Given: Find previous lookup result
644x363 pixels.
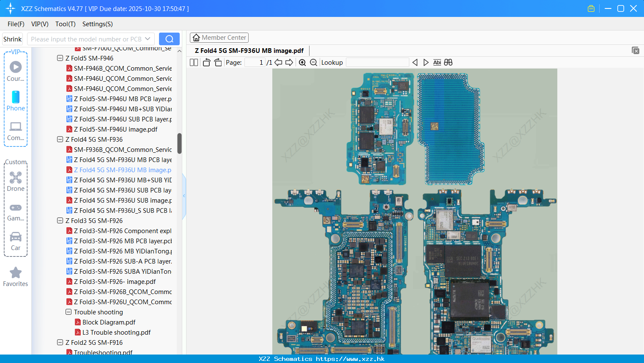Looking at the screenshot, I should 415,63.
